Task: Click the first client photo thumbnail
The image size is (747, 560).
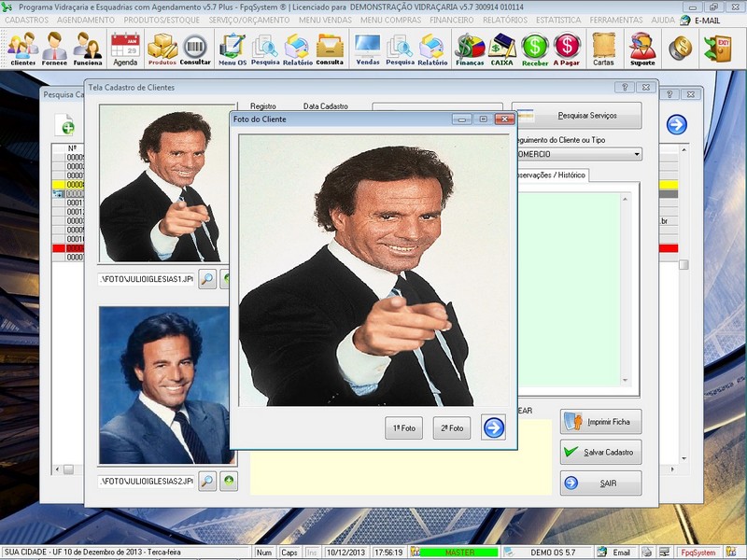Action: (x=164, y=183)
